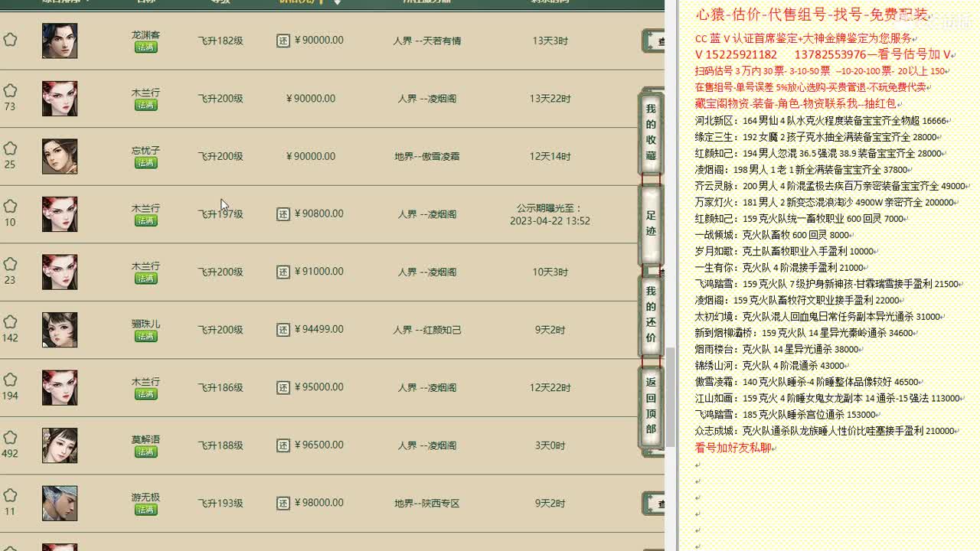980x551 pixels.
Task: Click 查 view button on 龙渊客 row
Action: click(654, 41)
